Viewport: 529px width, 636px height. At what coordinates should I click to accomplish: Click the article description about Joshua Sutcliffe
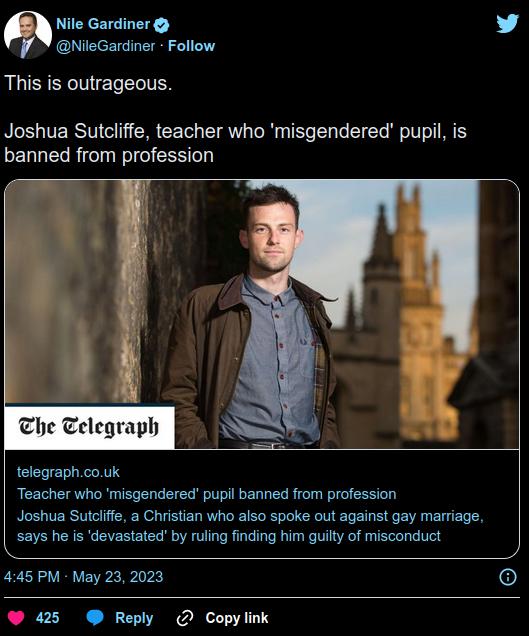click(250, 526)
